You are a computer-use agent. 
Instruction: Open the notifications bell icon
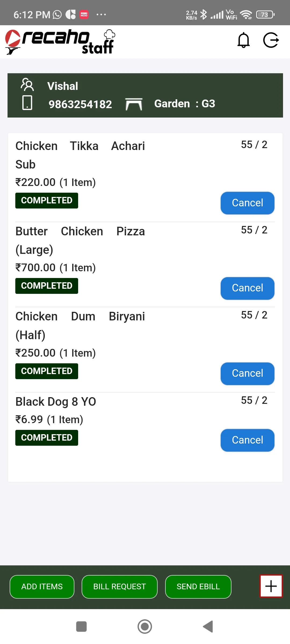coord(244,40)
